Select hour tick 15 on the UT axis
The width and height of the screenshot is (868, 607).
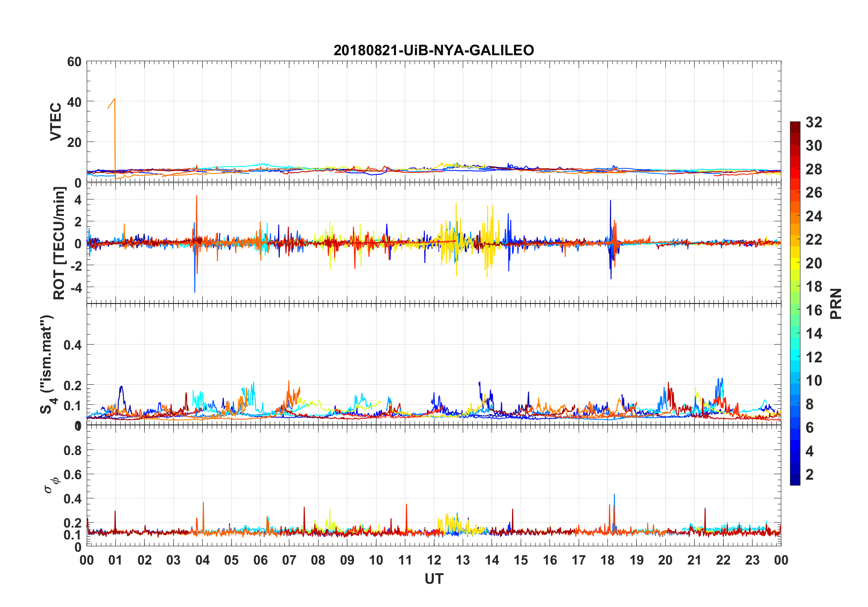coord(521,560)
